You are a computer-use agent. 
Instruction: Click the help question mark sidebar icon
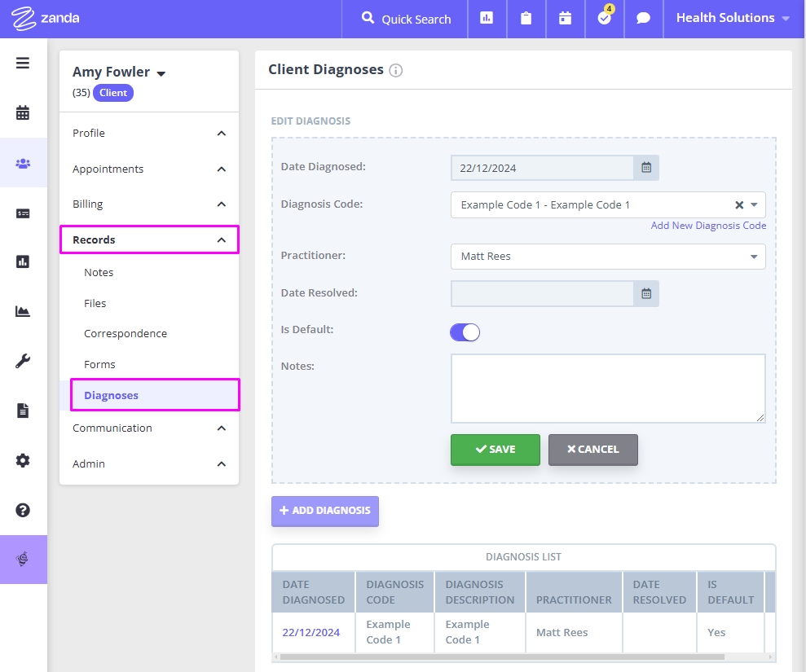(23, 510)
